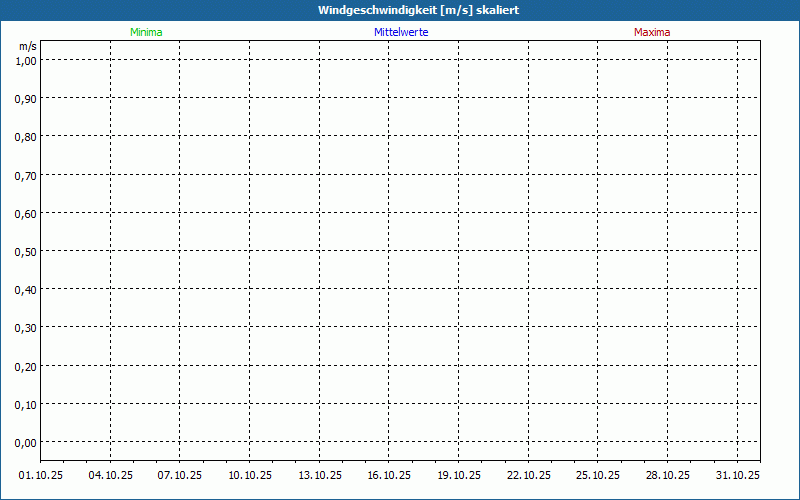800x500 pixels.
Task: Click the 19.10.25 x-axis date
Action: [x=459, y=475]
